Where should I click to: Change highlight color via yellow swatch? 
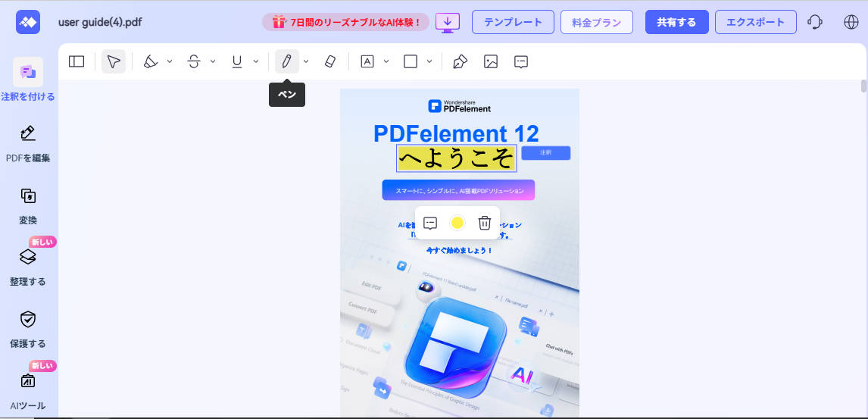click(457, 223)
